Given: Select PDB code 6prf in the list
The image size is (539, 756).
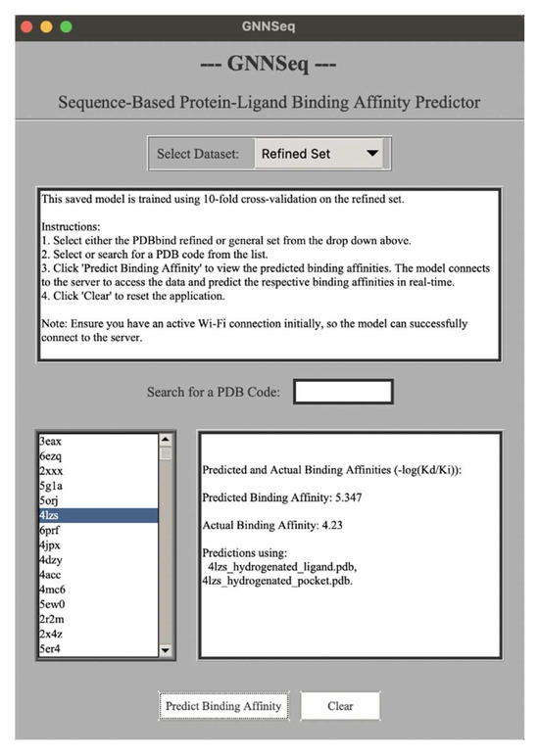Looking at the screenshot, I should [98, 531].
